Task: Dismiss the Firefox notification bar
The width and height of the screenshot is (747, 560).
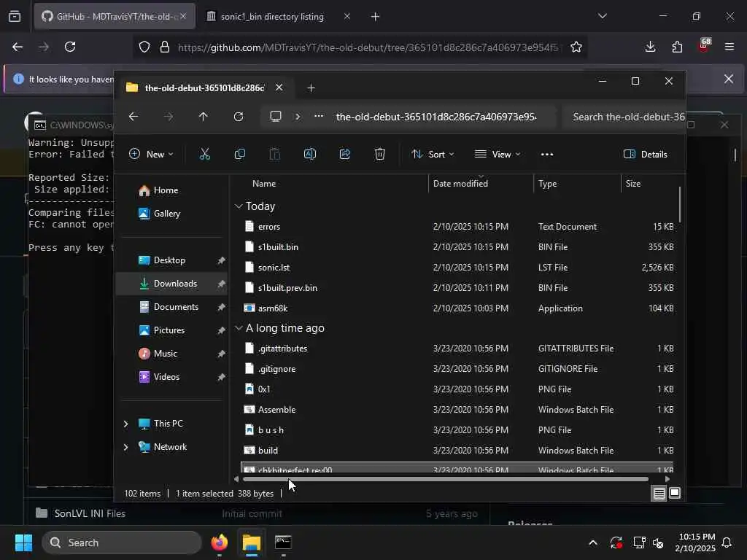Action: point(729,79)
